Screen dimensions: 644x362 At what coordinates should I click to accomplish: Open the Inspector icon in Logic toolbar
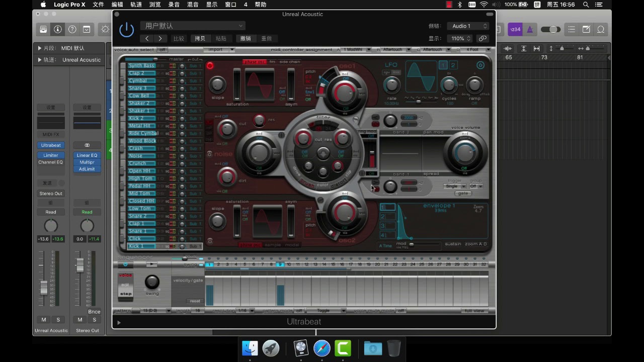[x=58, y=29]
